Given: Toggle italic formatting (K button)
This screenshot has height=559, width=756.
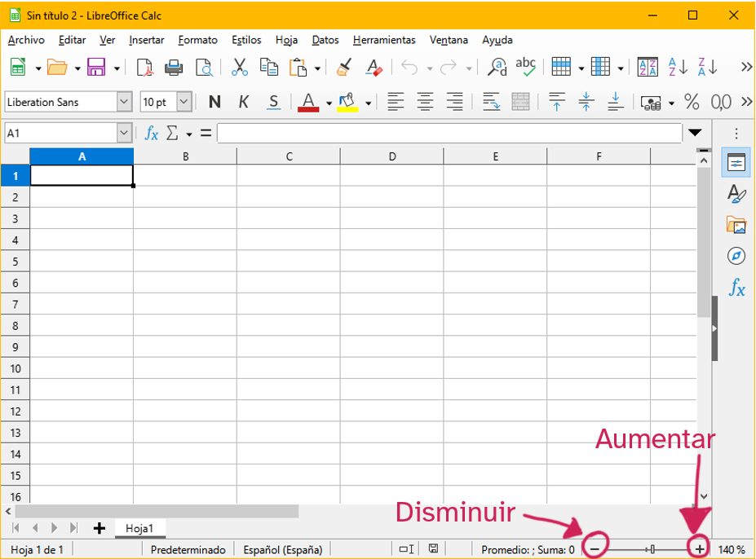Looking at the screenshot, I should [244, 102].
